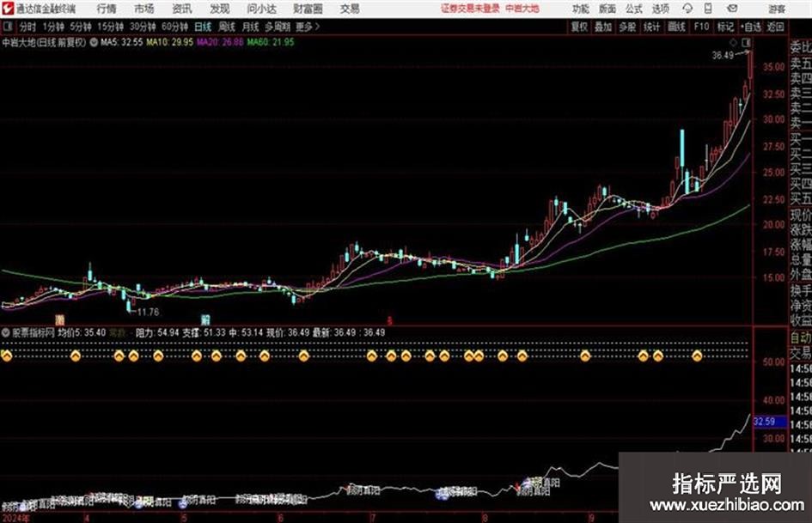Open the 发现 menu

click(x=220, y=9)
